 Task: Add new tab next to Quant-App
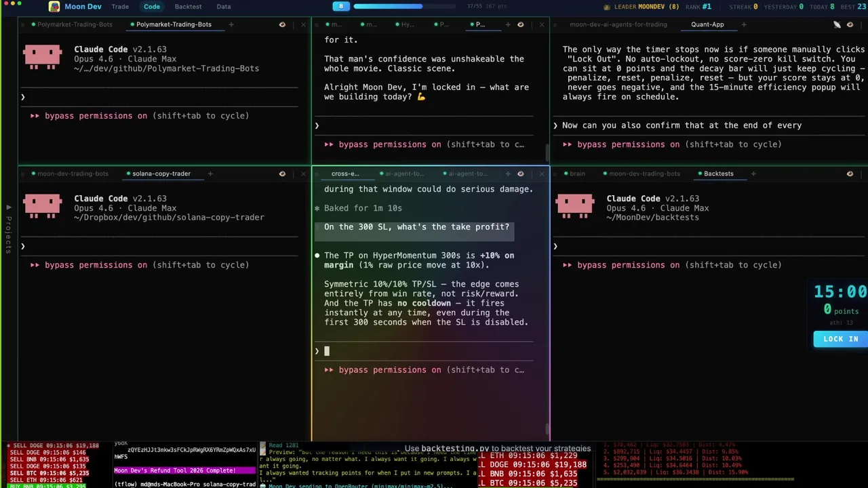[743, 24]
